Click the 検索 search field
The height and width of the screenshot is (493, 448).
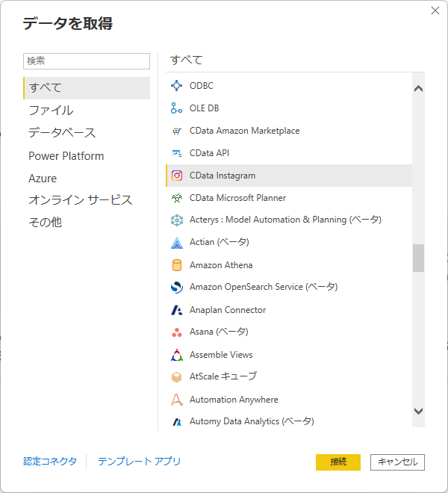[87, 61]
